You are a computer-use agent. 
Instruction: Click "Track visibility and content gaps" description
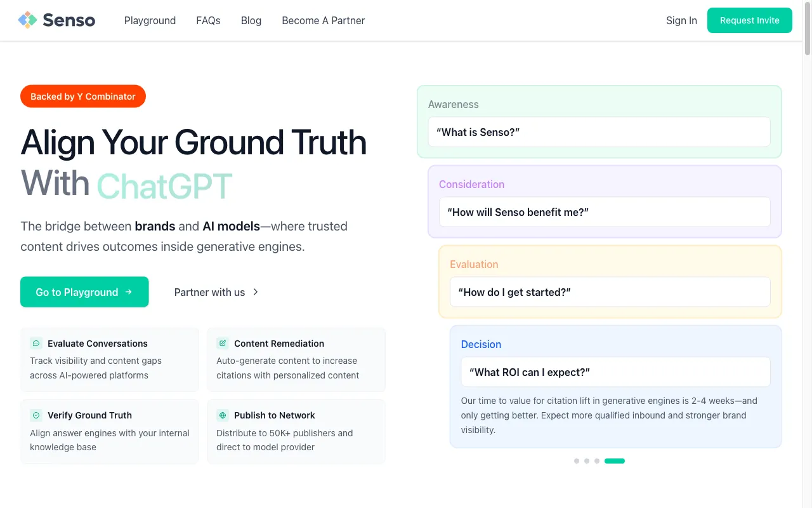click(x=96, y=368)
